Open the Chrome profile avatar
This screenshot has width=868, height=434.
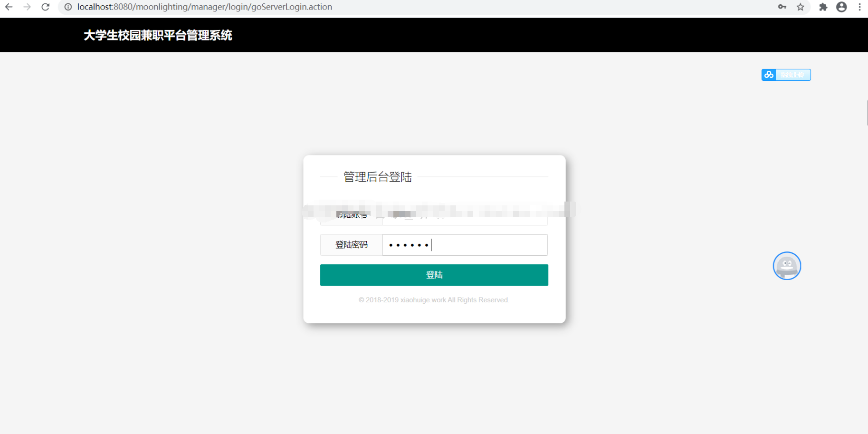[x=841, y=7]
